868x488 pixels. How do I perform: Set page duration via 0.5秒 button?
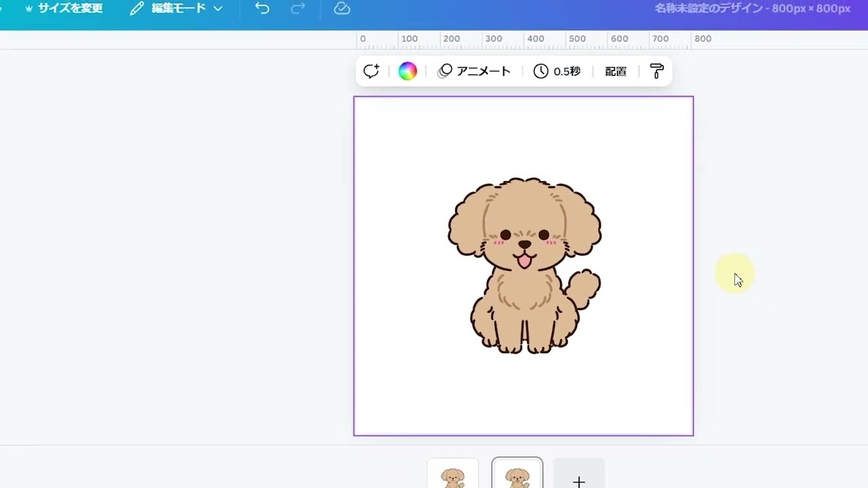[557, 71]
